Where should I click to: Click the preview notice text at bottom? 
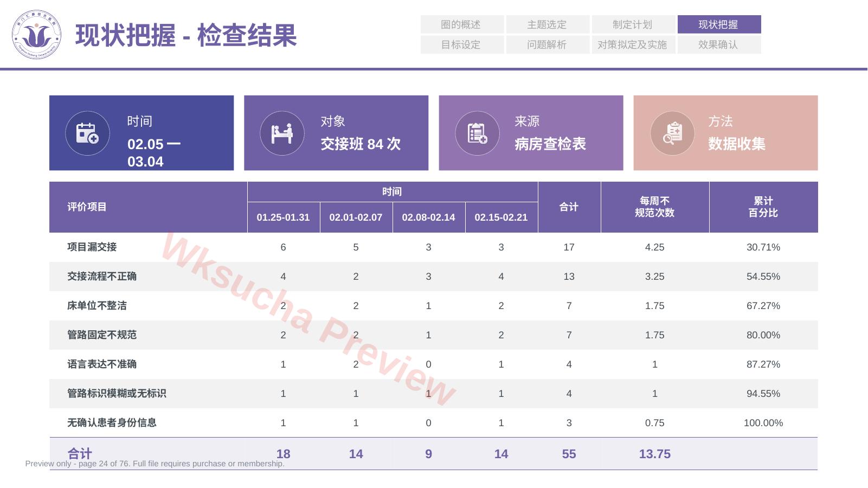click(x=155, y=464)
